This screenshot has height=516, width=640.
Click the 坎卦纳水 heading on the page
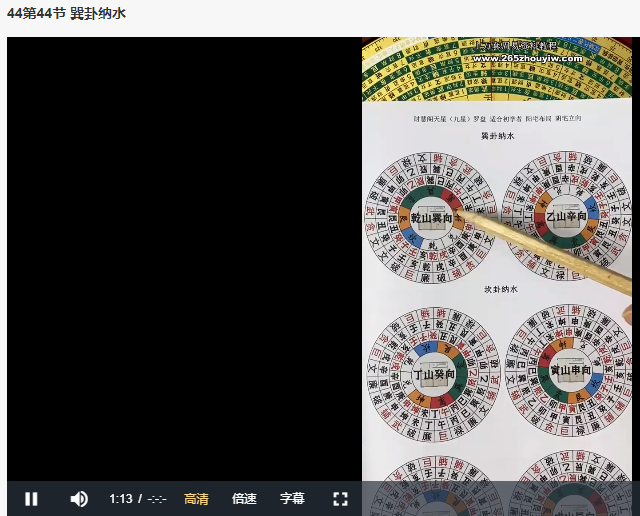click(497, 290)
